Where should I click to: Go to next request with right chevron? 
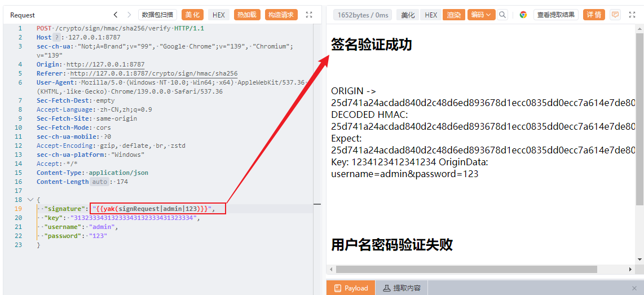pyautogui.click(x=129, y=15)
